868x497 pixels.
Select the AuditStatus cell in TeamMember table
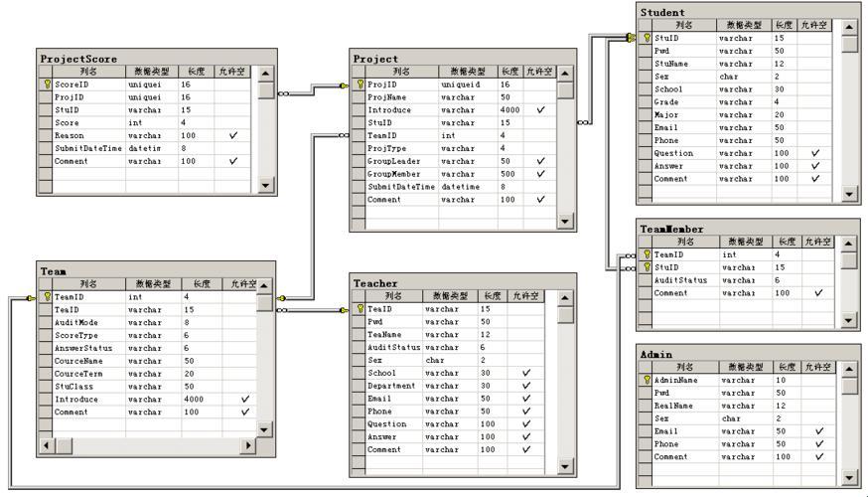tap(686, 279)
